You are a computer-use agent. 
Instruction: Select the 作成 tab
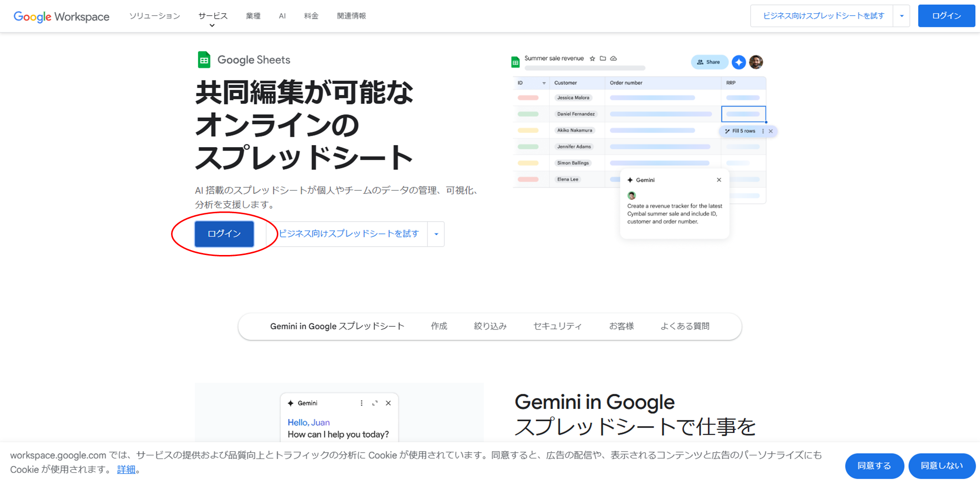439,326
